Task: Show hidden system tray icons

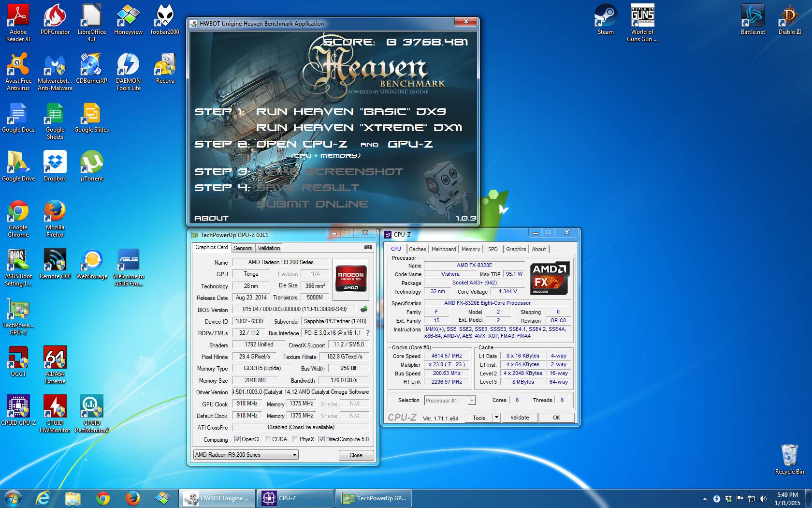Action: (704, 498)
